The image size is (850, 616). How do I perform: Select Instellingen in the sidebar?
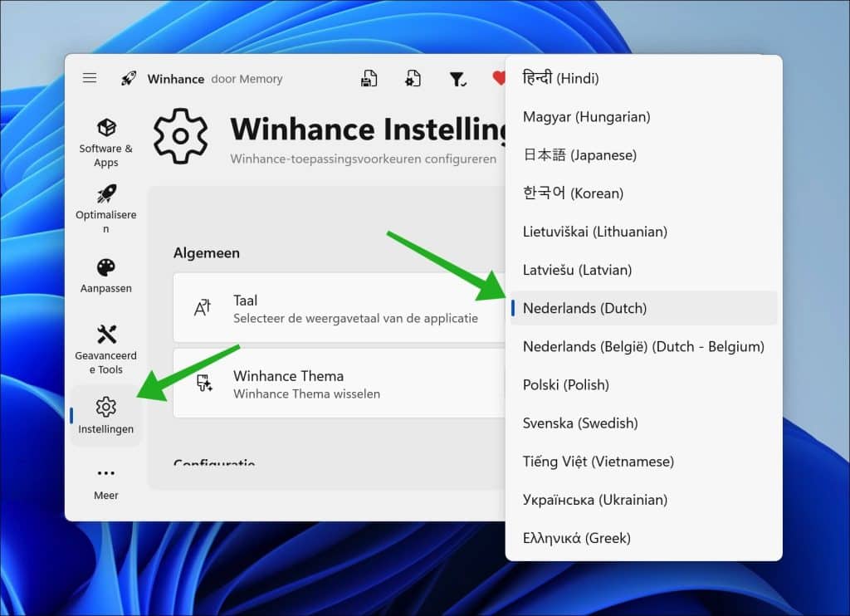[105, 415]
